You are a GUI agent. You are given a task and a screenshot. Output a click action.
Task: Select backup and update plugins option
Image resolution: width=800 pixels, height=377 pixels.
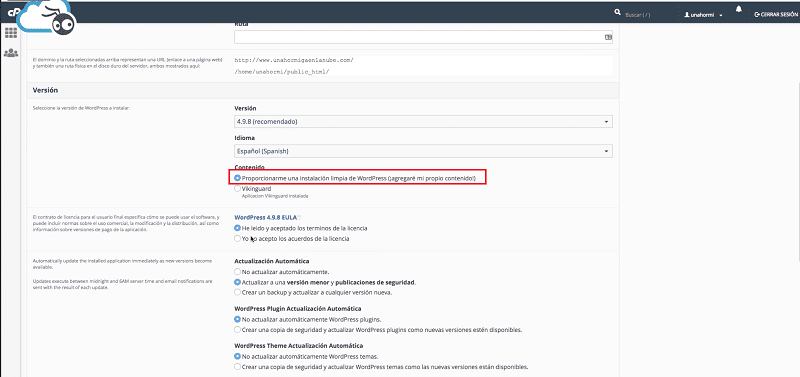coord(238,330)
